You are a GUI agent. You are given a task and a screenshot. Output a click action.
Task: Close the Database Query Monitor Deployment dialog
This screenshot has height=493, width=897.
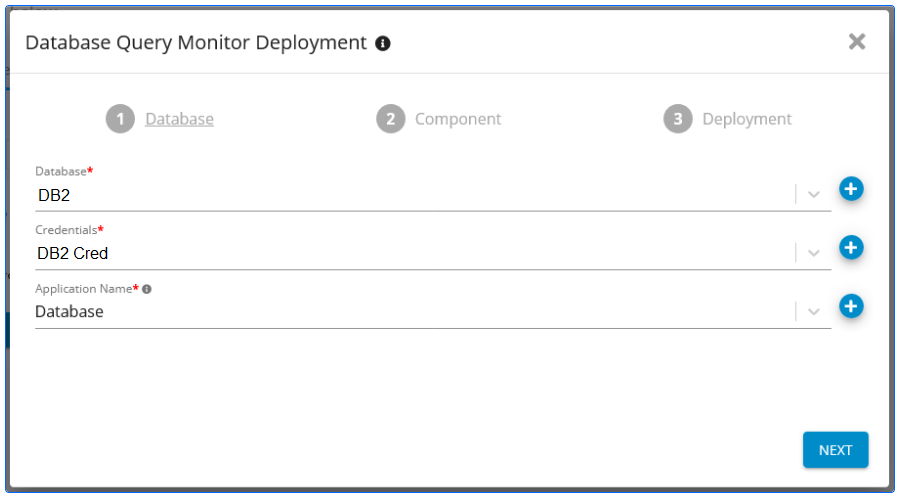[857, 41]
